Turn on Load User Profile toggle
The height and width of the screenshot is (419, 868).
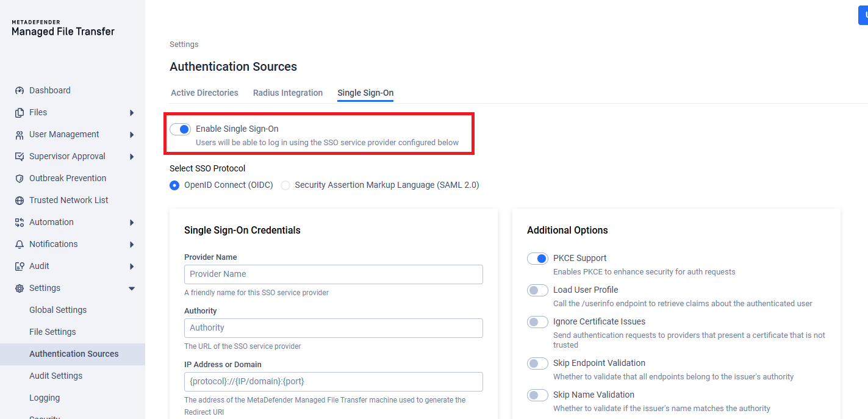click(x=537, y=290)
